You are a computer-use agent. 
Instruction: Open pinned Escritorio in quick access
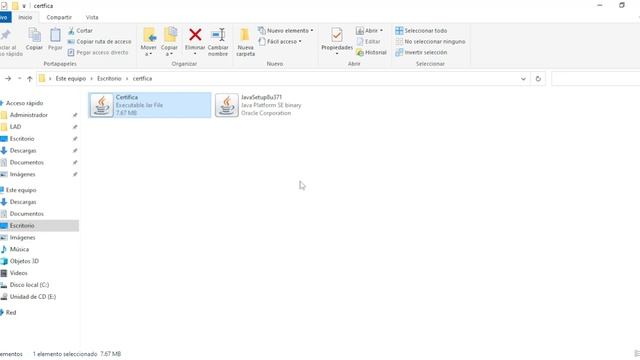(x=22, y=139)
